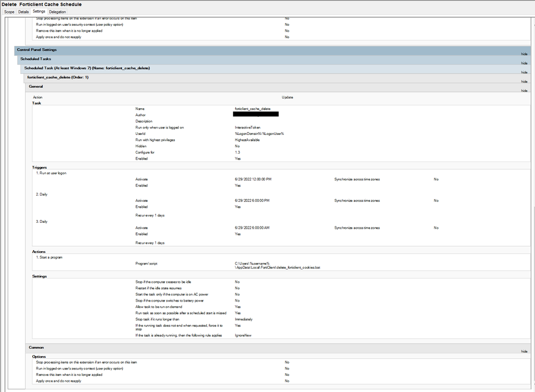Go to the Delegation tab
Viewport: 535px width, 392px height.
pyautogui.click(x=57, y=12)
